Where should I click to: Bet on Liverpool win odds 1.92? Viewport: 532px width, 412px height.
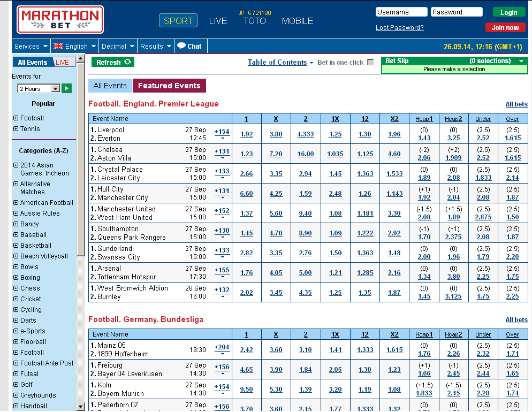click(x=247, y=134)
